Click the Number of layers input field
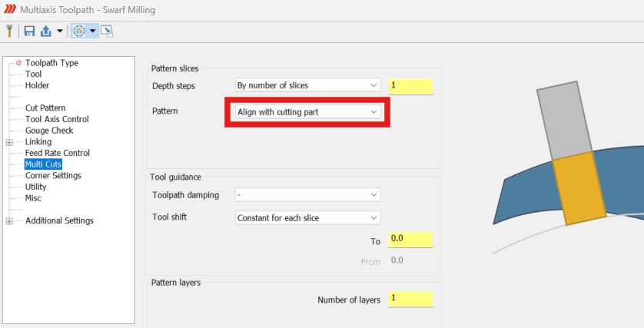Image resolution: width=644 pixels, height=328 pixels. tap(410, 300)
